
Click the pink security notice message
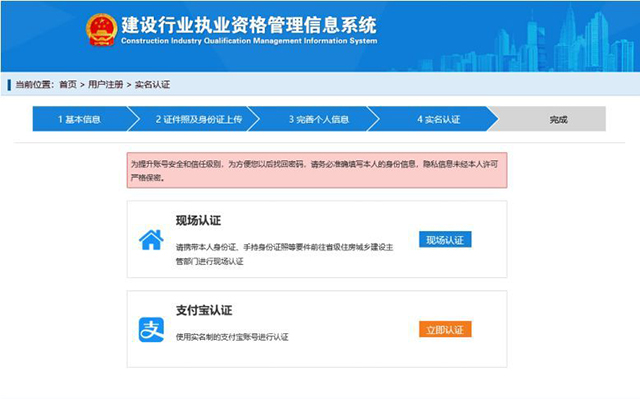317,170
